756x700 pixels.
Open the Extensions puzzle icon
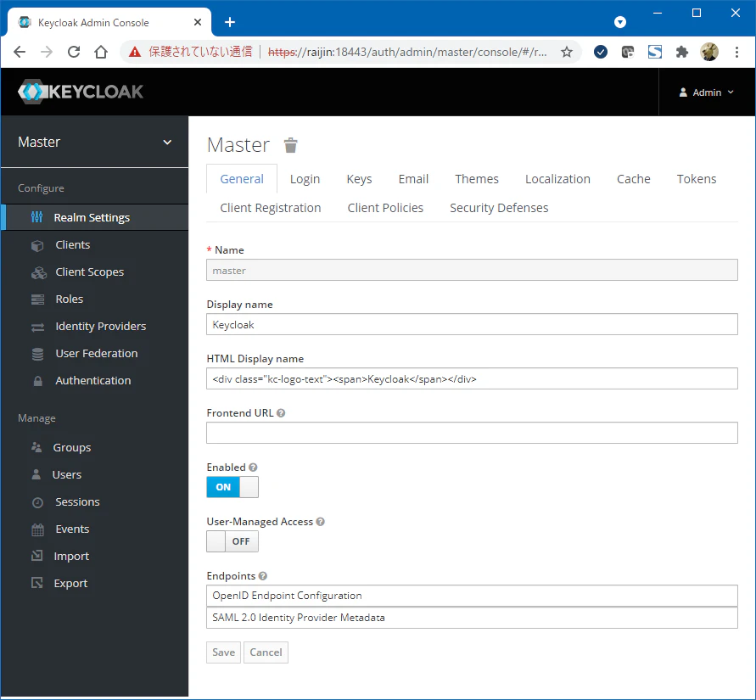[x=681, y=52]
